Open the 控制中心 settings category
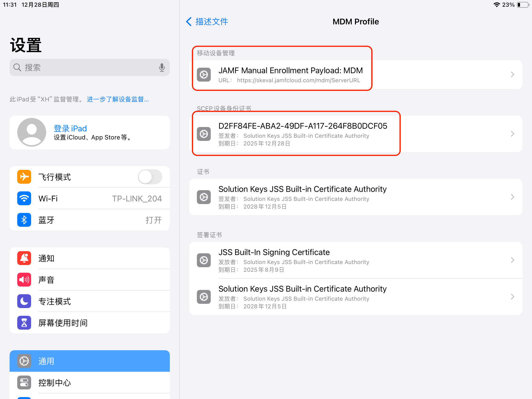This screenshot has width=532, height=399. click(x=90, y=382)
